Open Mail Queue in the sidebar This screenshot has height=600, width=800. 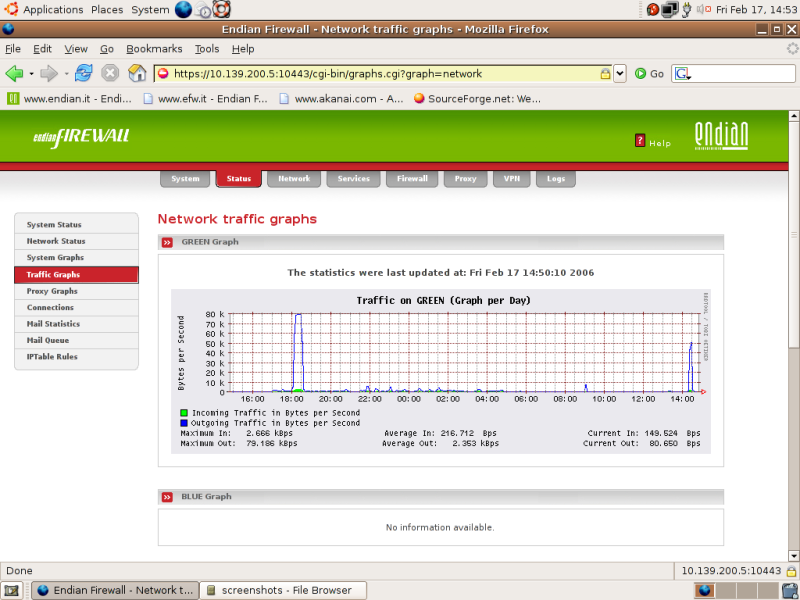77,340
